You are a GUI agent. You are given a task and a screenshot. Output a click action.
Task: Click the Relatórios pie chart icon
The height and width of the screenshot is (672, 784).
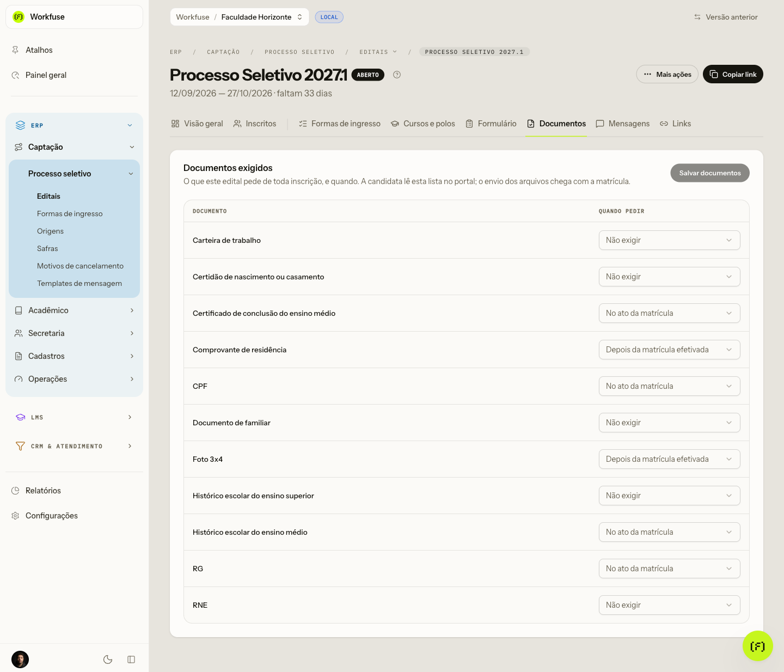(x=15, y=491)
